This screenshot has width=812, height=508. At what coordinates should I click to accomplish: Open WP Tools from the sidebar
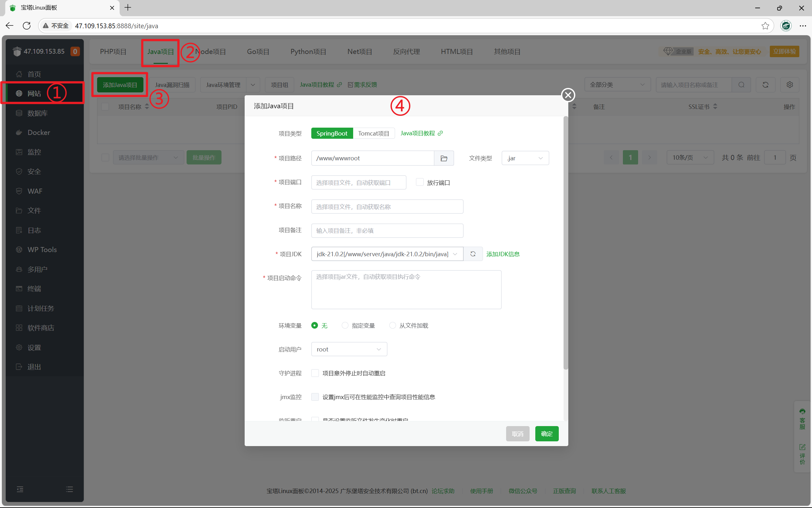coord(42,250)
